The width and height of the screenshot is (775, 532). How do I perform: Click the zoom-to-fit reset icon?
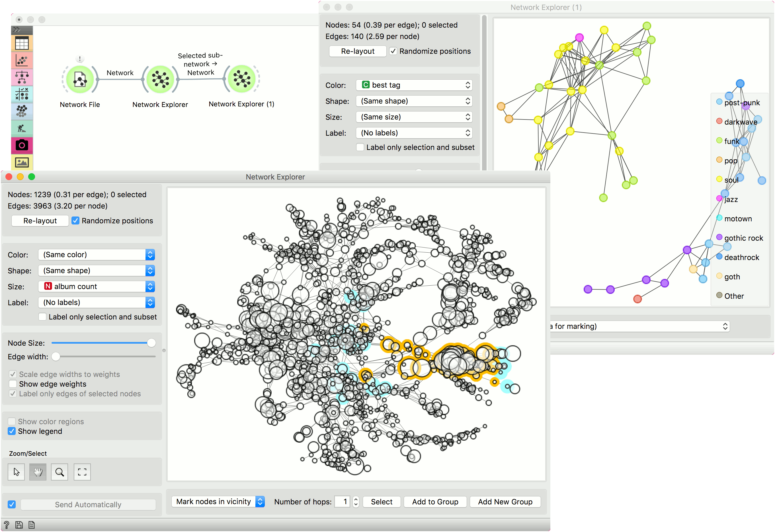click(82, 472)
